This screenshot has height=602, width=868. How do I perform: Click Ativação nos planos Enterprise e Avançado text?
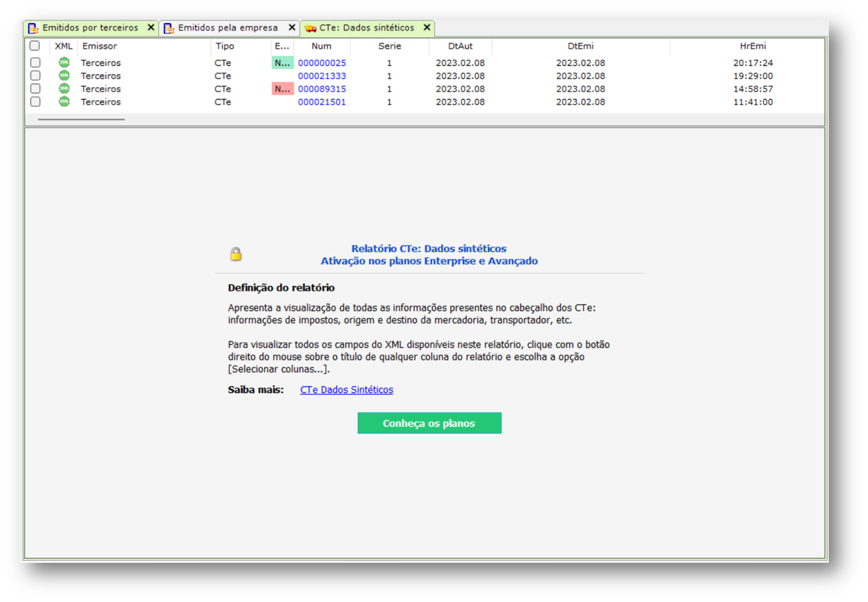429,261
